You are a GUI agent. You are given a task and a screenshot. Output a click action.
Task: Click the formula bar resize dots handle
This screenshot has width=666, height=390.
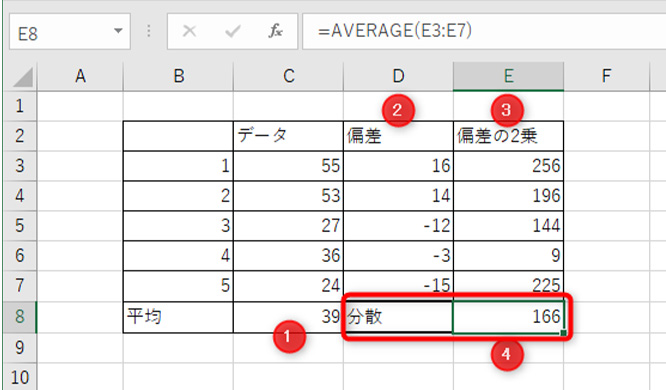click(149, 31)
